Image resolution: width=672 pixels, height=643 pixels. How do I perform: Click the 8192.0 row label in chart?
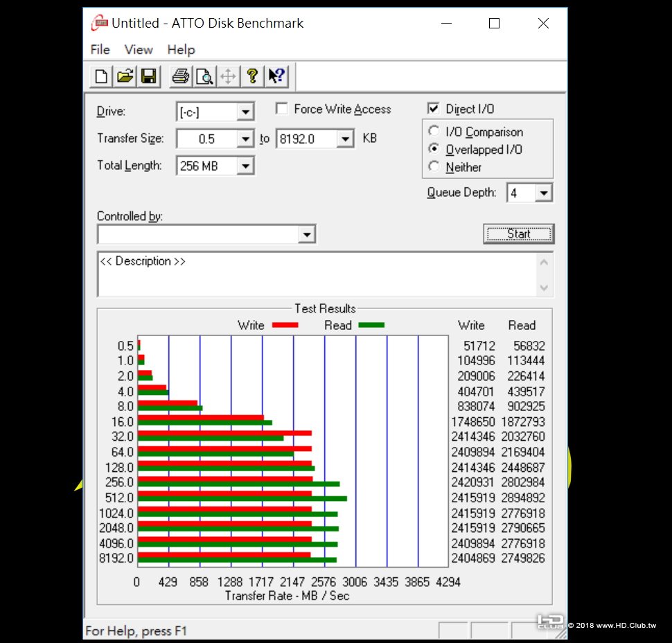(116, 558)
